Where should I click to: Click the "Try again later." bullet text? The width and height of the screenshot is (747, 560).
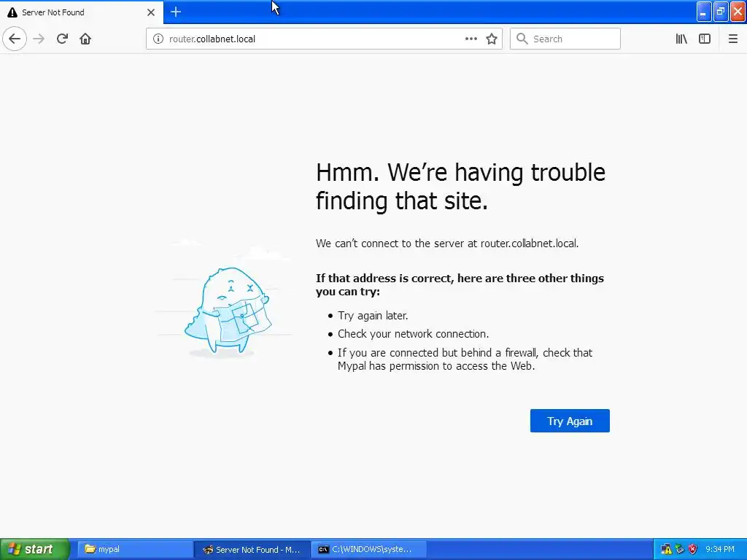373,315
